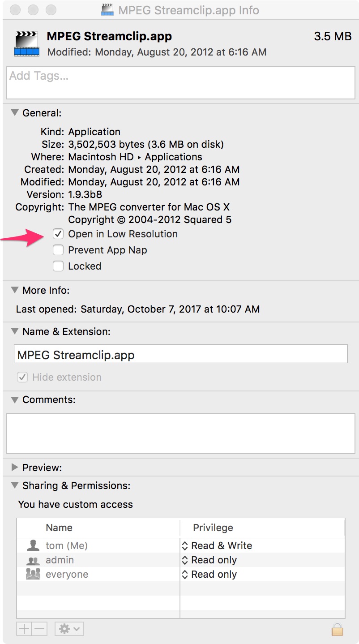The width and height of the screenshot is (359, 644).
Task: Click the MPEG Streamclip clapperboard icon
Action: (26, 43)
